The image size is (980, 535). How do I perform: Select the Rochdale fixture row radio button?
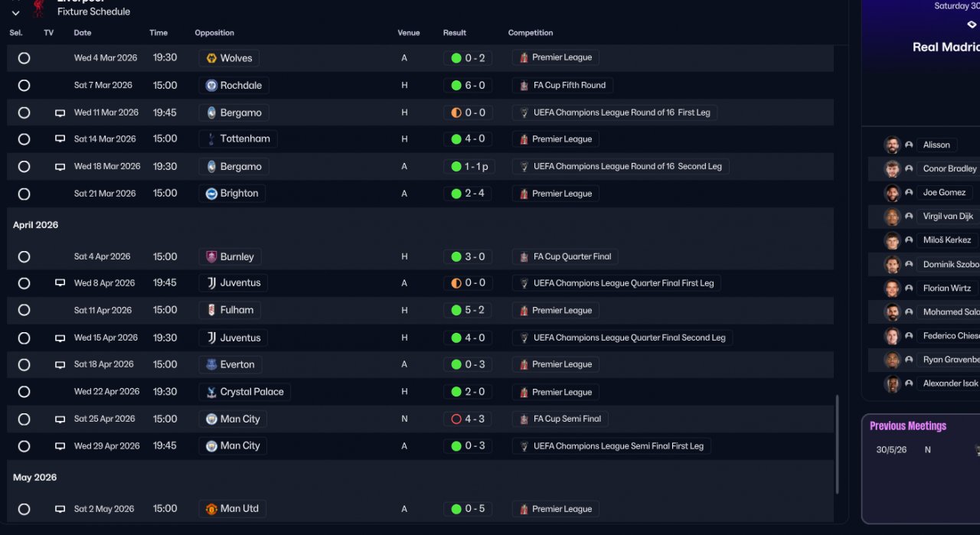coord(24,86)
